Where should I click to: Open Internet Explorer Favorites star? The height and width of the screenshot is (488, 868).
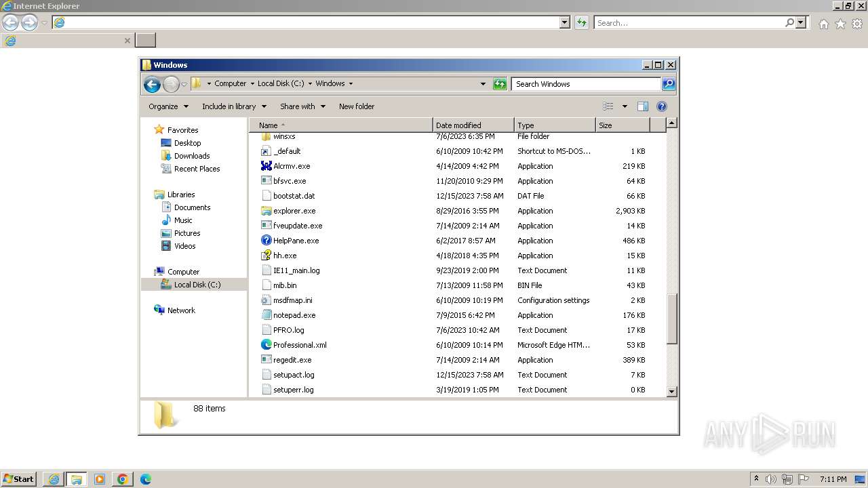click(x=840, y=24)
